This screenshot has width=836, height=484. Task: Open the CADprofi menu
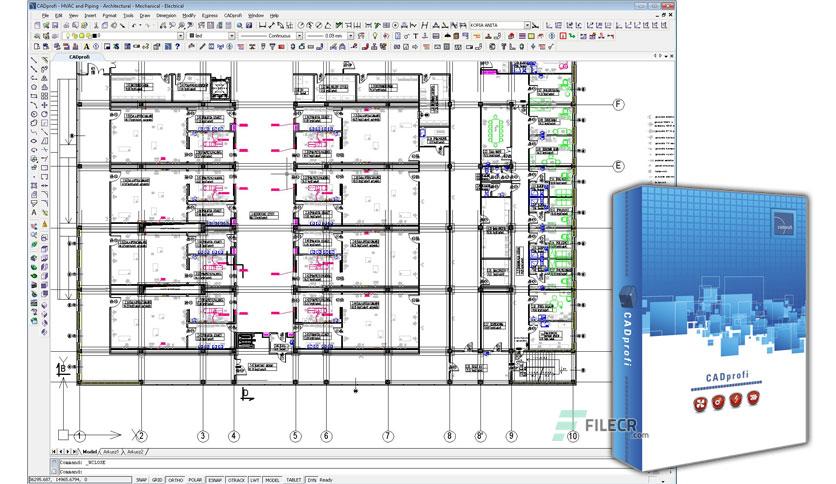pos(233,15)
